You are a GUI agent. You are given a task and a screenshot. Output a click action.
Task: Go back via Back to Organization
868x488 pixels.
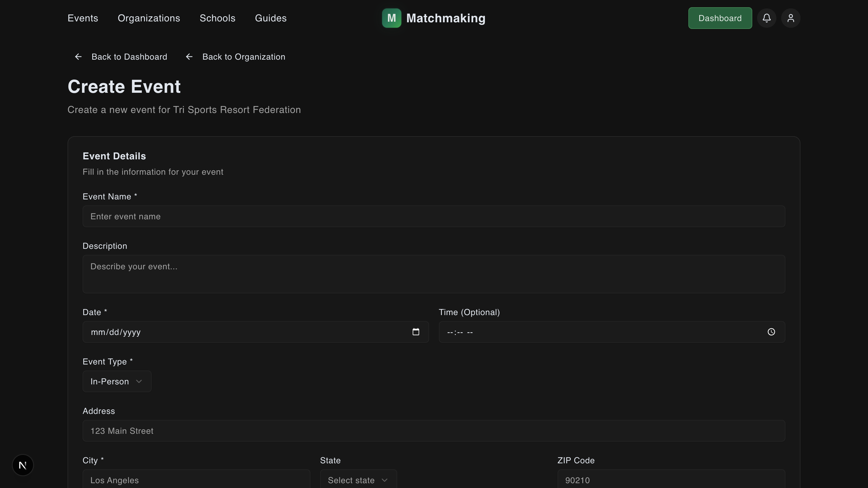click(235, 57)
